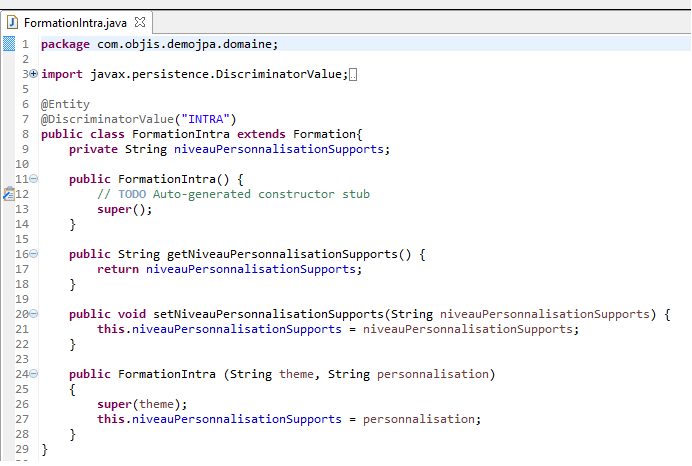The height and width of the screenshot is (466, 692).
Task: Close the FormationIntra.java editor tab
Action: point(140,21)
